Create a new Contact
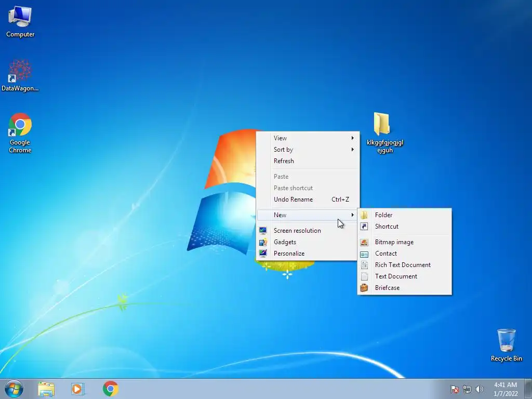Viewport: 532px width, 399px height. (404, 254)
